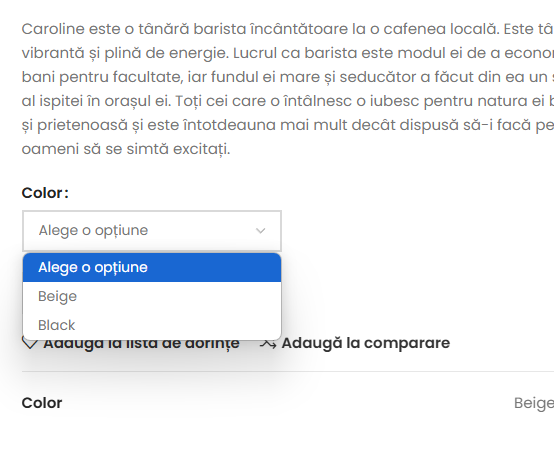Image resolution: width=554 pixels, height=461 pixels.
Task: Click the description line starting "și prietenoasă"
Action: [288, 125]
